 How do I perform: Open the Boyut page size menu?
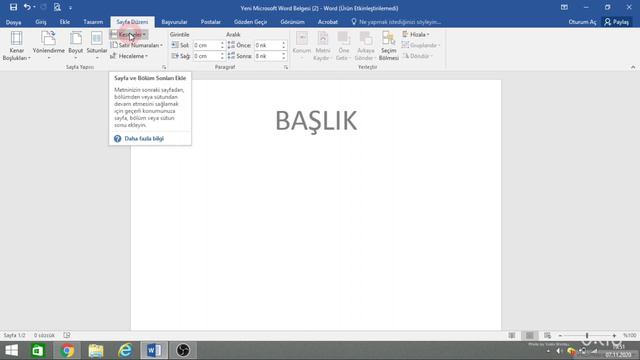76,46
